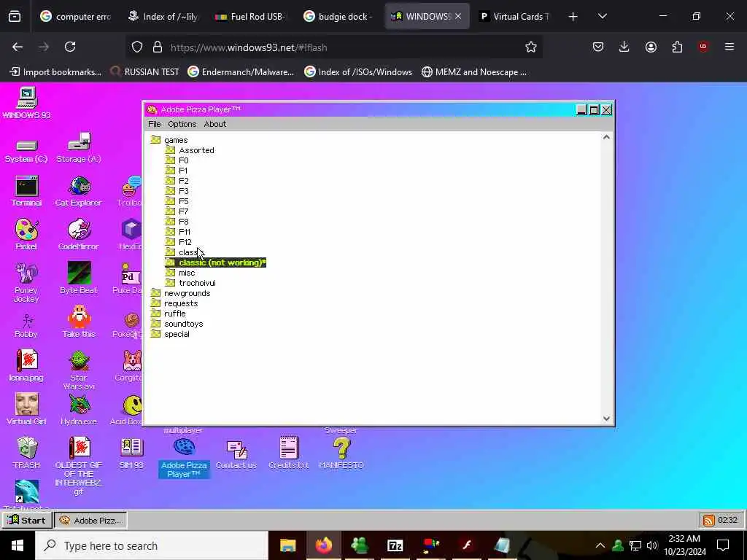This screenshot has width=747, height=560.
Task: Click the Windows 93 Start button
Action: tap(27, 520)
